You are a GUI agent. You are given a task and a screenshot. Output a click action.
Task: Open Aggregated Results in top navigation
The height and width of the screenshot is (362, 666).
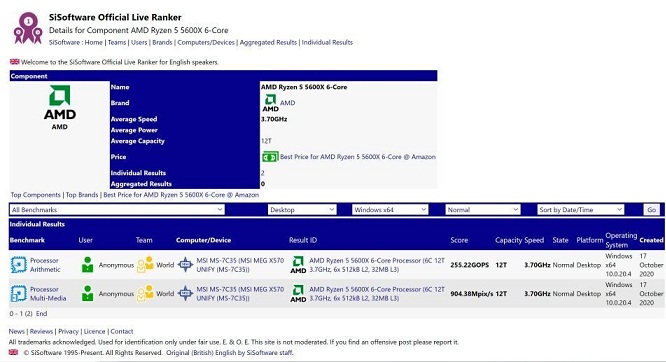268,42
